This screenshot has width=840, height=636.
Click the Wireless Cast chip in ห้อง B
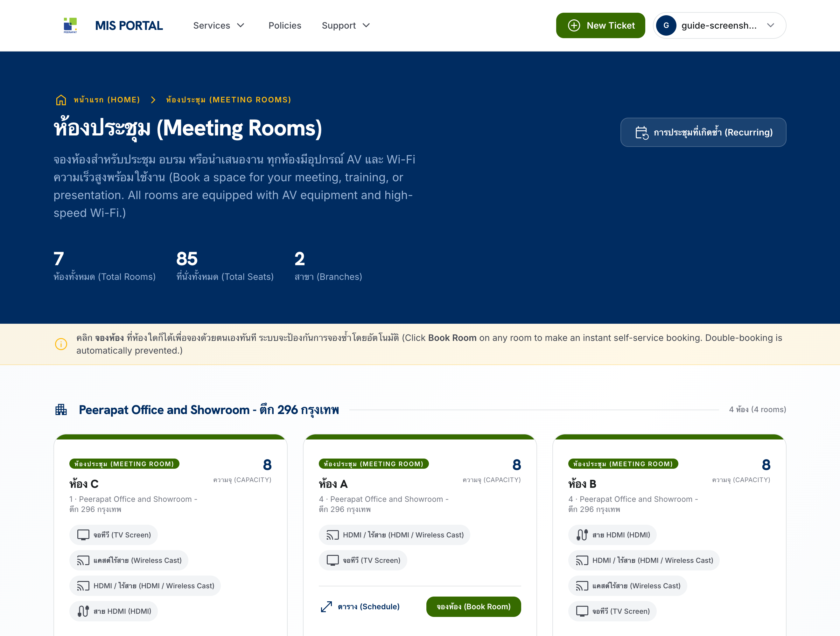point(627,585)
